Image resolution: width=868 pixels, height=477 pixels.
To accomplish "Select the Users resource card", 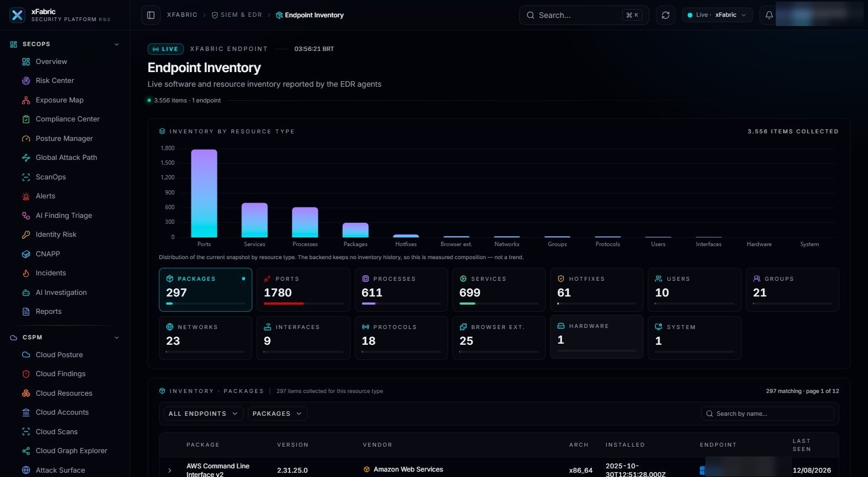I will [694, 289].
